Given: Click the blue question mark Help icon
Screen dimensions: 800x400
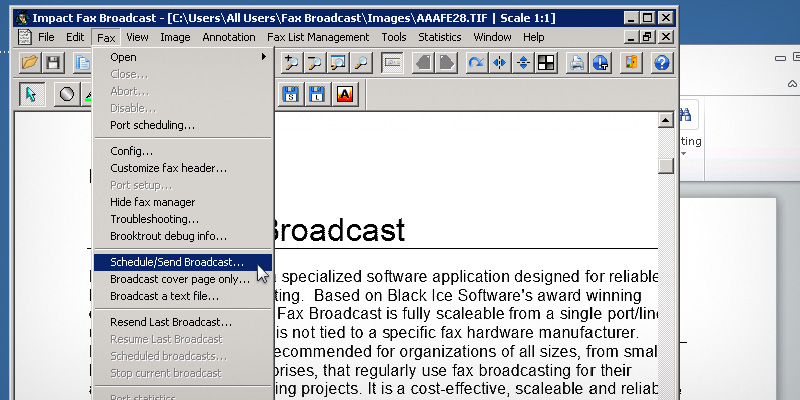Looking at the screenshot, I should [661, 63].
